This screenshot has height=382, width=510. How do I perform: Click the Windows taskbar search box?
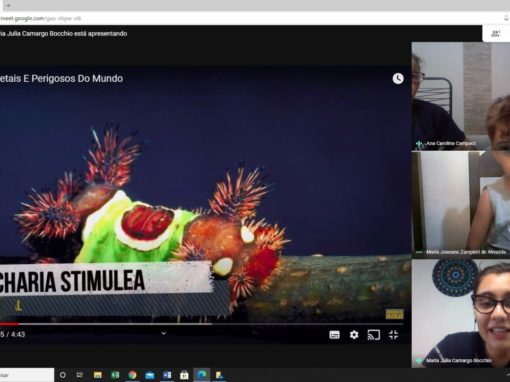tap(27, 375)
